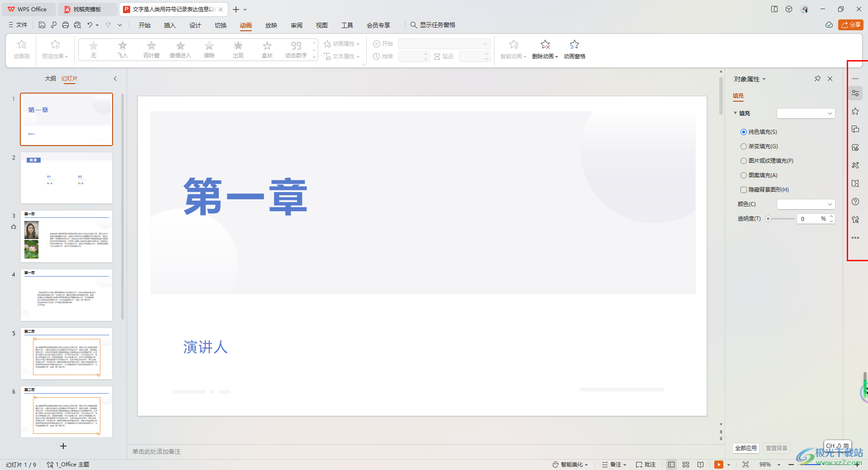
Task: Start slideshow with orange play button
Action: point(718,465)
